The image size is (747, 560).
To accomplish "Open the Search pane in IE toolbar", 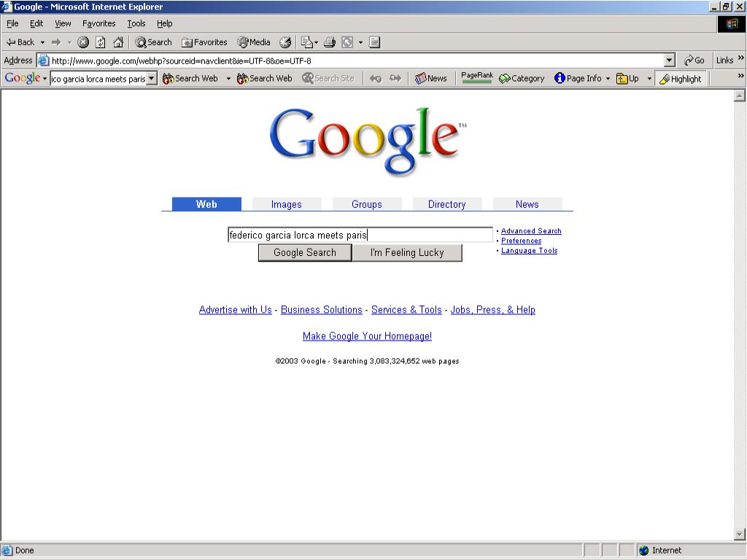I will click(153, 42).
